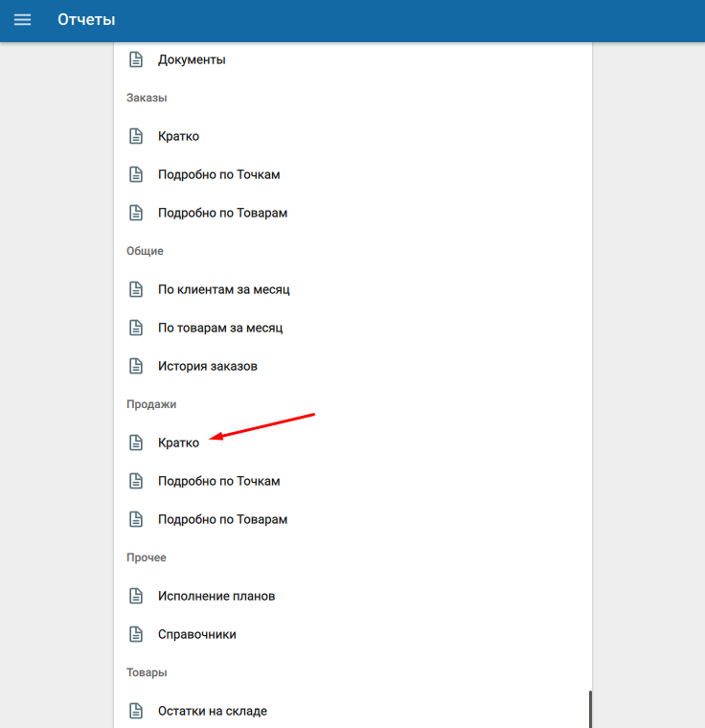Open the hamburger navigation menu
The image size is (705, 728).
pyautogui.click(x=22, y=20)
